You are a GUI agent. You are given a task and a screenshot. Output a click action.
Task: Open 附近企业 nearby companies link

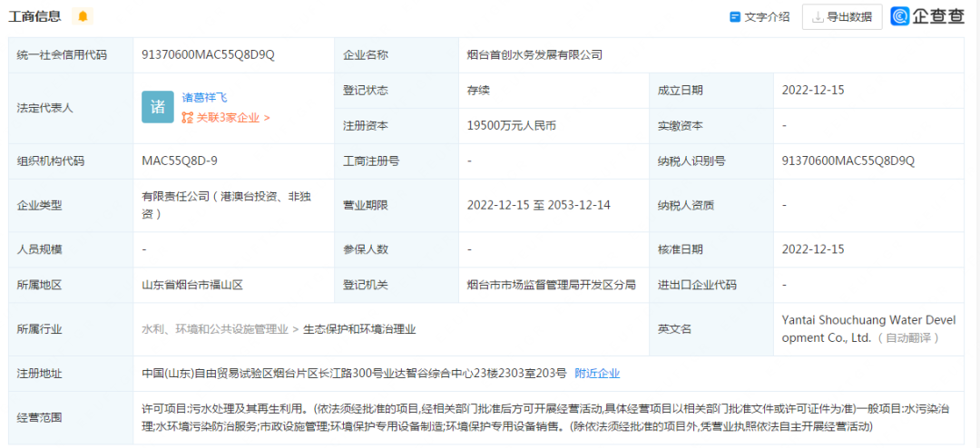tap(597, 374)
